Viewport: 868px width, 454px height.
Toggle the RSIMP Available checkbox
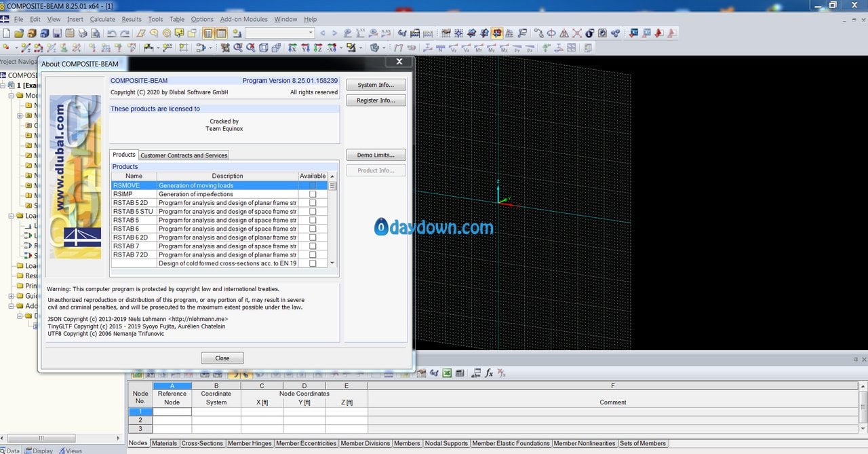click(313, 194)
